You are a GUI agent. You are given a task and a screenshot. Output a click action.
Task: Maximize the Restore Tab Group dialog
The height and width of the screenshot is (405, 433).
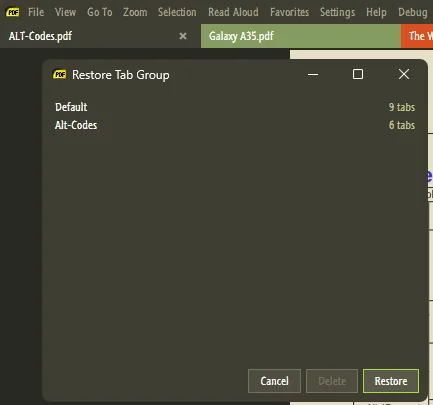(358, 74)
